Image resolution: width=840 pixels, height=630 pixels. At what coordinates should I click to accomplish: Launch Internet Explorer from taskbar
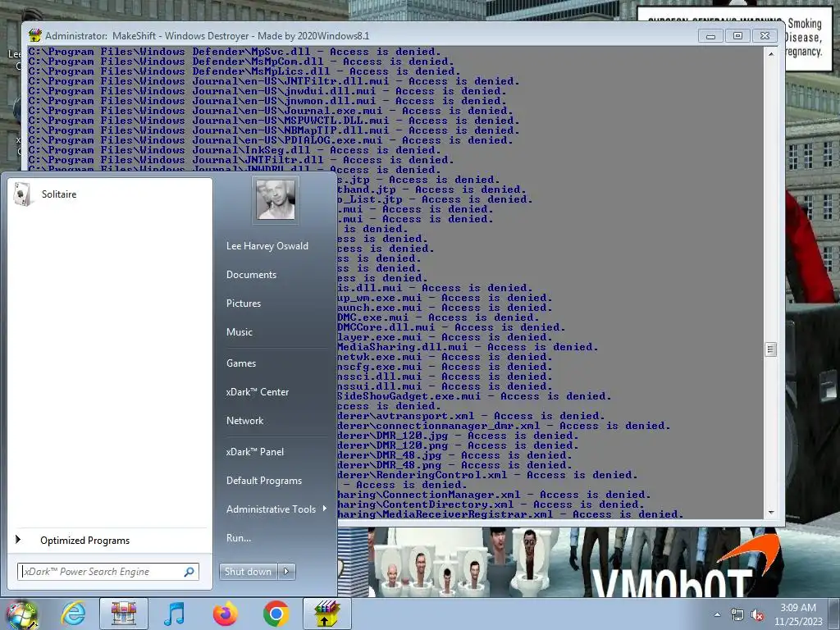[x=73, y=614]
